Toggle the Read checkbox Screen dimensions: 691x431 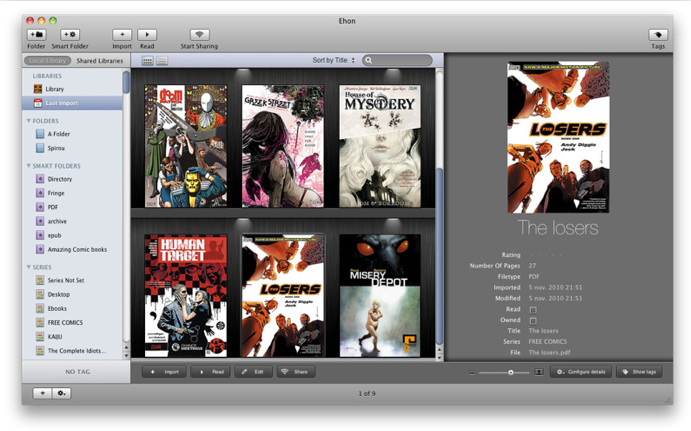pos(533,310)
